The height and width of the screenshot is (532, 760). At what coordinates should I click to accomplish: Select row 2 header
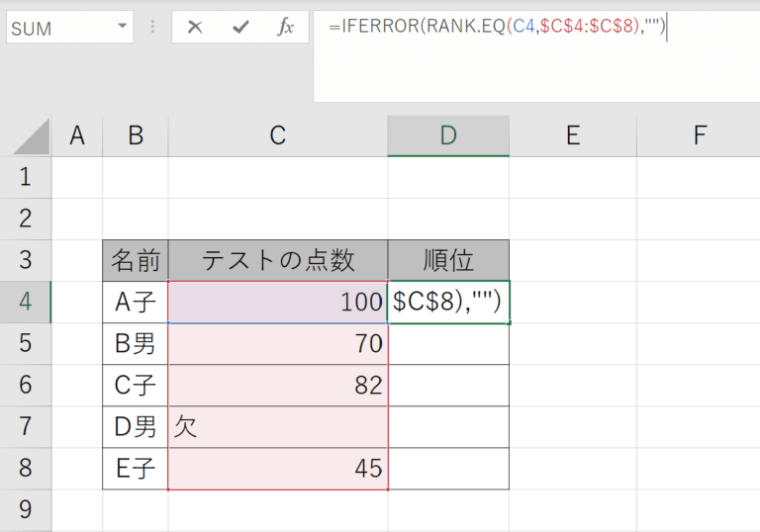(x=25, y=219)
